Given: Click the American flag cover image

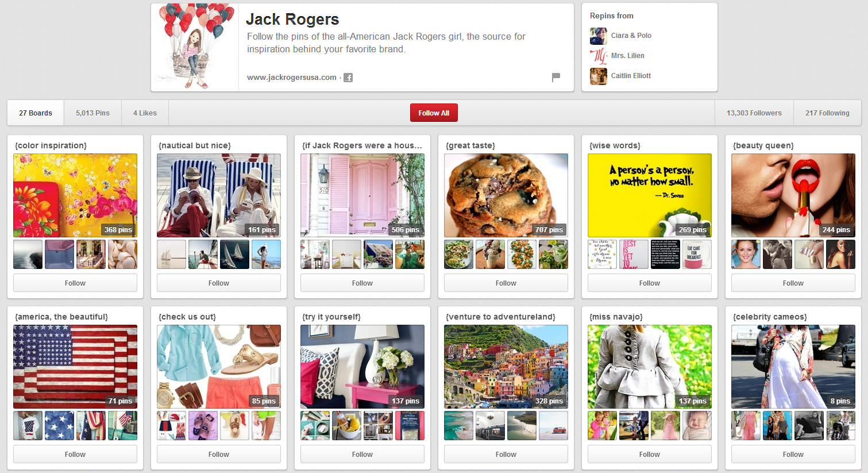Looking at the screenshot, I should pos(75,367).
